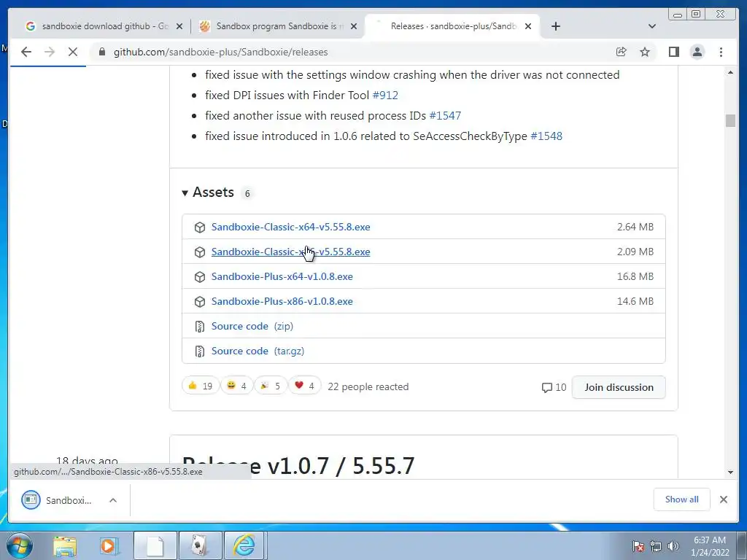Screen dimensions: 747x560
Task: Download Sandboxie-Classic-x86-v5.55.8.exe
Action: click(x=290, y=252)
